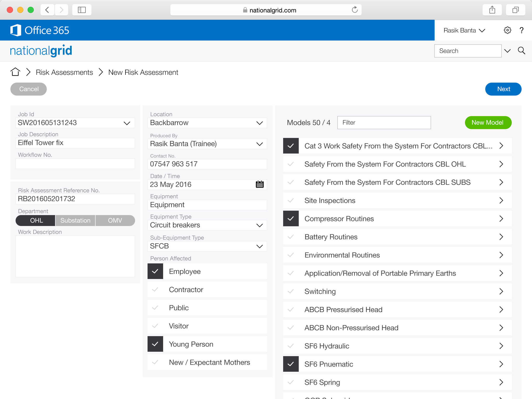This screenshot has height=399, width=532.
Task: Check the Contractor person affected option
Action: pyautogui.click(x=155, y=290)
